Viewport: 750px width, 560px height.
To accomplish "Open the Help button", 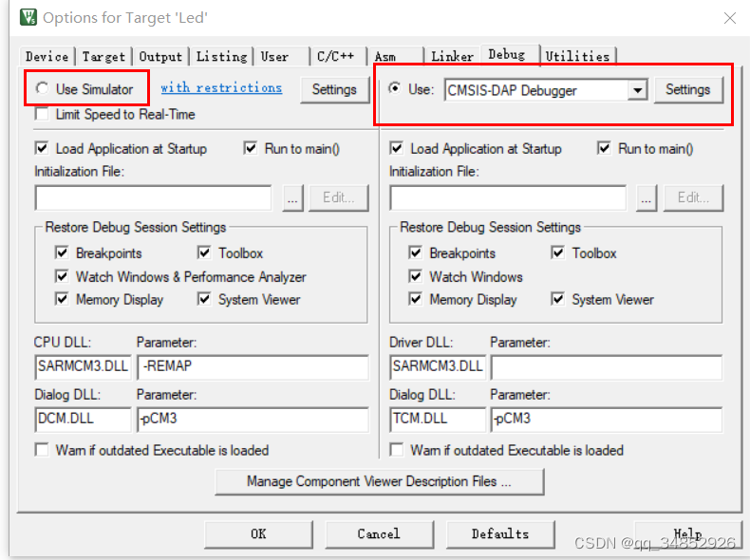I will coord(688,534).
